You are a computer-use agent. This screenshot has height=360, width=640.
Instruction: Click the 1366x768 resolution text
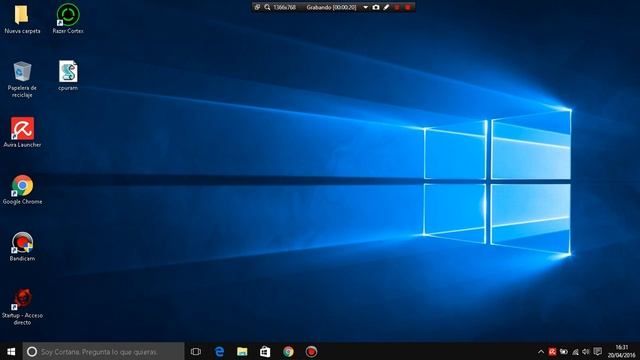click(284, 7)
